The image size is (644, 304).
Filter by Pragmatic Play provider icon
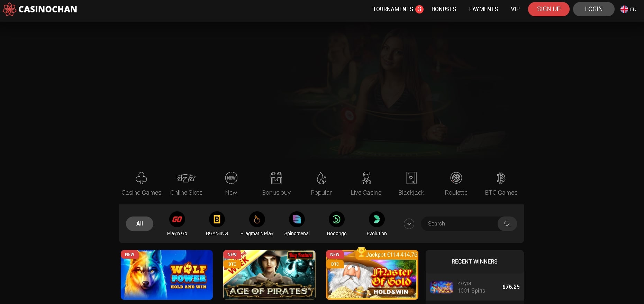point(257,219)
